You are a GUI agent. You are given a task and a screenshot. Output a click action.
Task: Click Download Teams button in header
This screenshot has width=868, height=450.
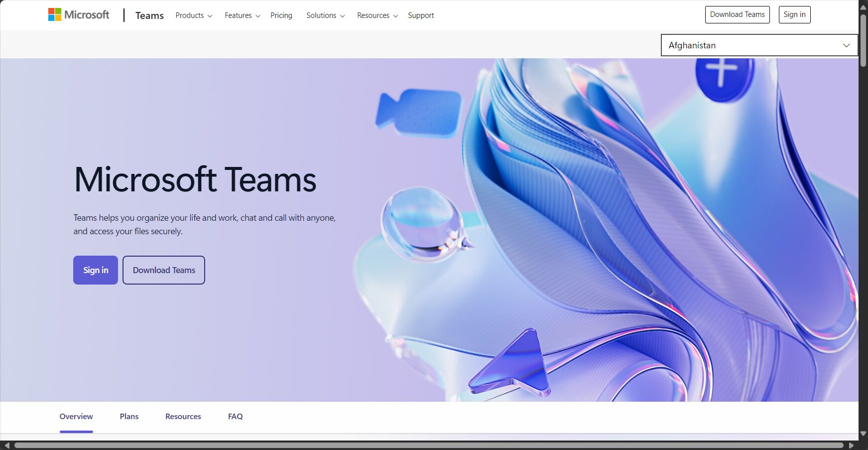737,14
